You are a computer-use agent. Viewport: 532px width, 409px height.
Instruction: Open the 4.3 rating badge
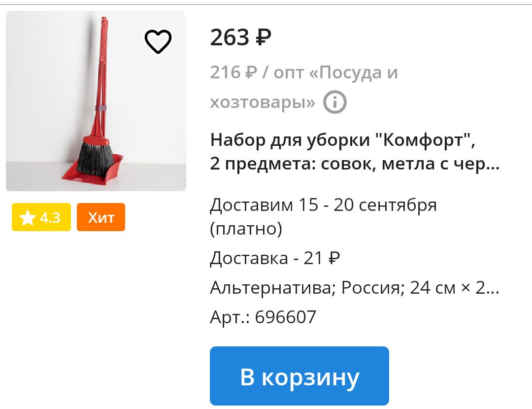pos(41,217)
